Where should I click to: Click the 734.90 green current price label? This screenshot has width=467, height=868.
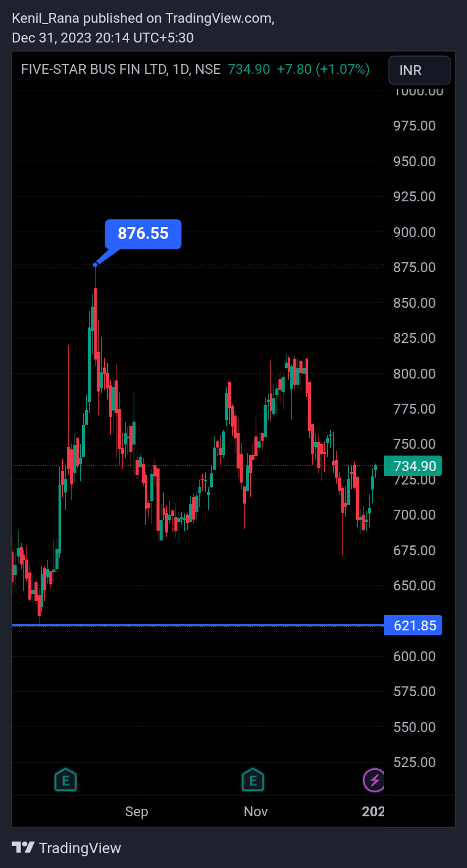point(412,466)
